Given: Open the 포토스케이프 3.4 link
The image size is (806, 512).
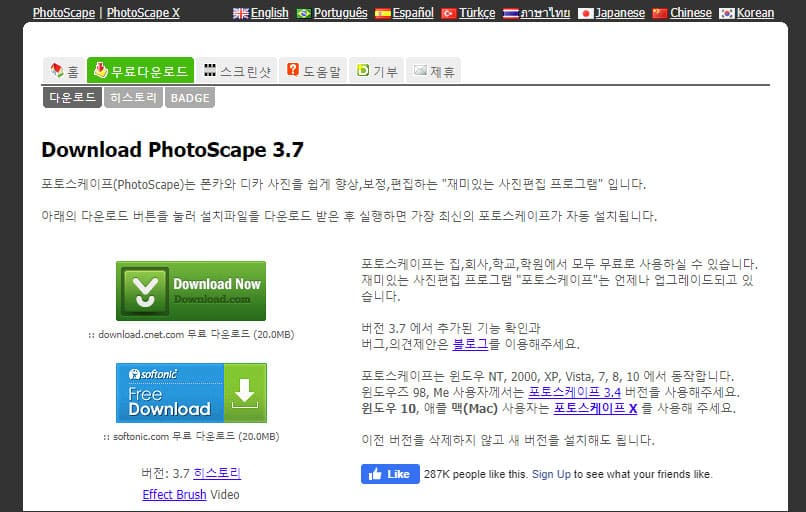Looking at the screenshot, I should point(575,392).
